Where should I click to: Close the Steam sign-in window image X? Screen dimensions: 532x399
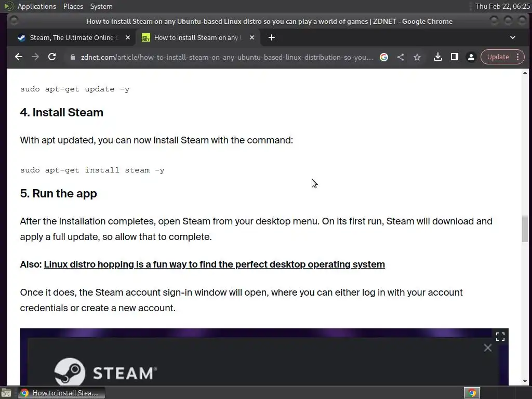click(x=487, y=348)
